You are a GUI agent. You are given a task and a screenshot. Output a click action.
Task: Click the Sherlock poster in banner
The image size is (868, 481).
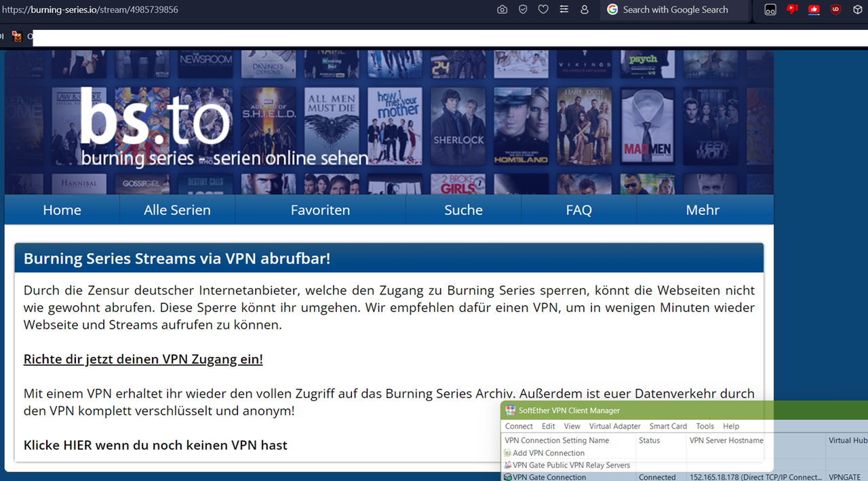click(x=459, y=126)
